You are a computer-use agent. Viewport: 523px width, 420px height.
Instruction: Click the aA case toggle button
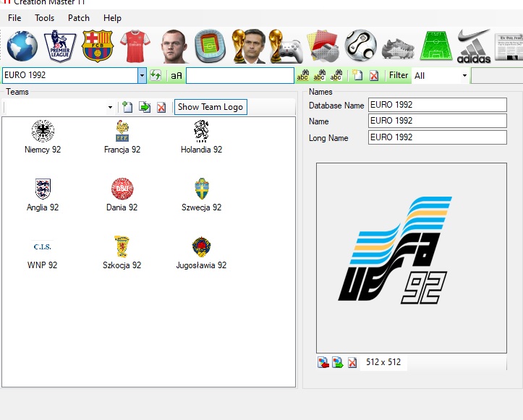tap(177, 76)
